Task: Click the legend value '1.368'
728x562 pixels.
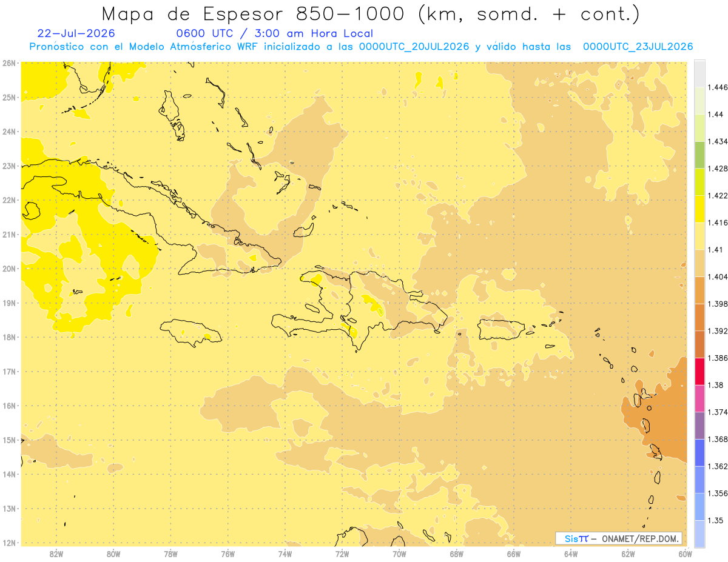Action: point(717,439)
